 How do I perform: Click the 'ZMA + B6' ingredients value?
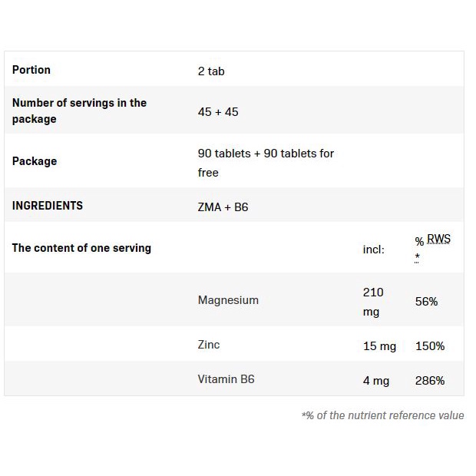(223, 207)
